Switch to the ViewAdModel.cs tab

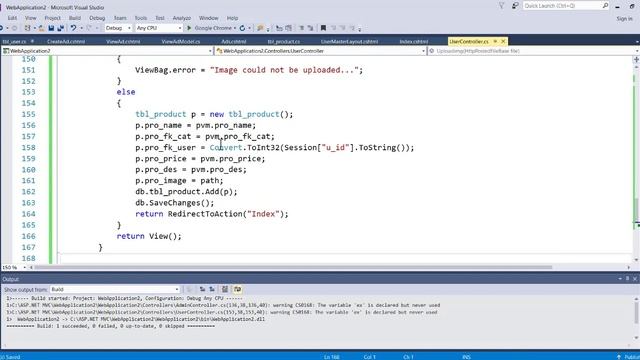click(x=180, y=42)
